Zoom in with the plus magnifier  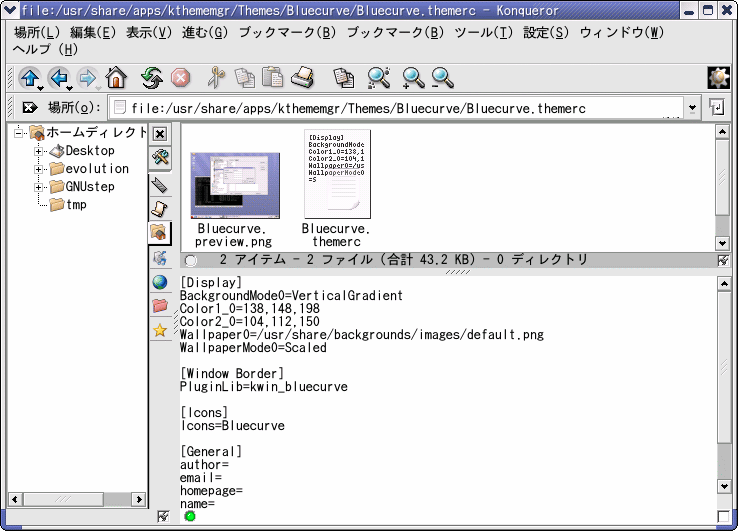413,78
